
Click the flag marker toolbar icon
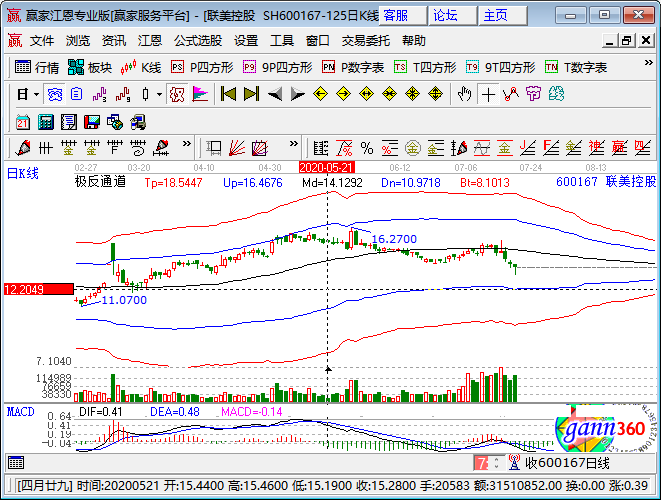click(200, 94)
